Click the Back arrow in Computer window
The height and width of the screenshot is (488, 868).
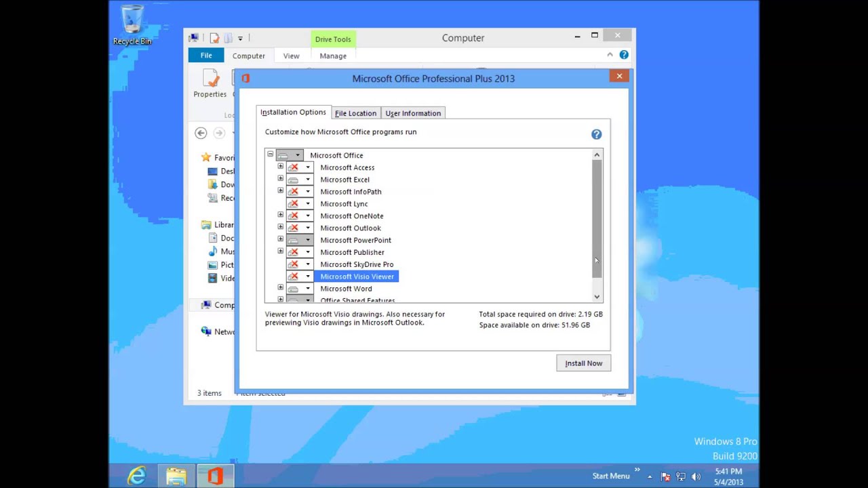click(201, 134)
